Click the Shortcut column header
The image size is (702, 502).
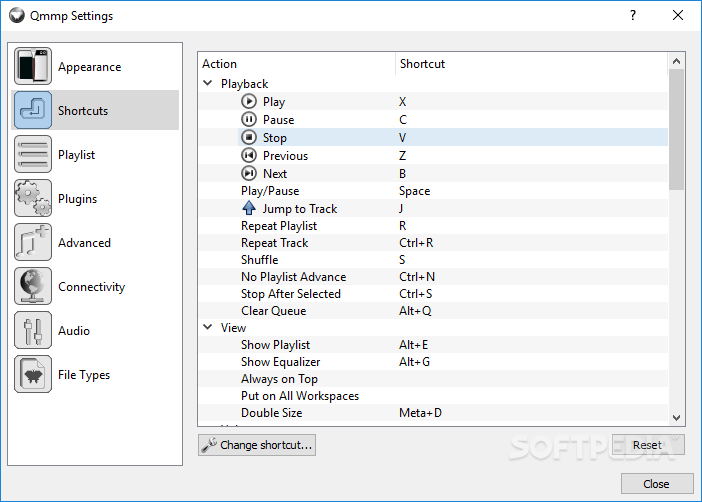click(532, 64)
